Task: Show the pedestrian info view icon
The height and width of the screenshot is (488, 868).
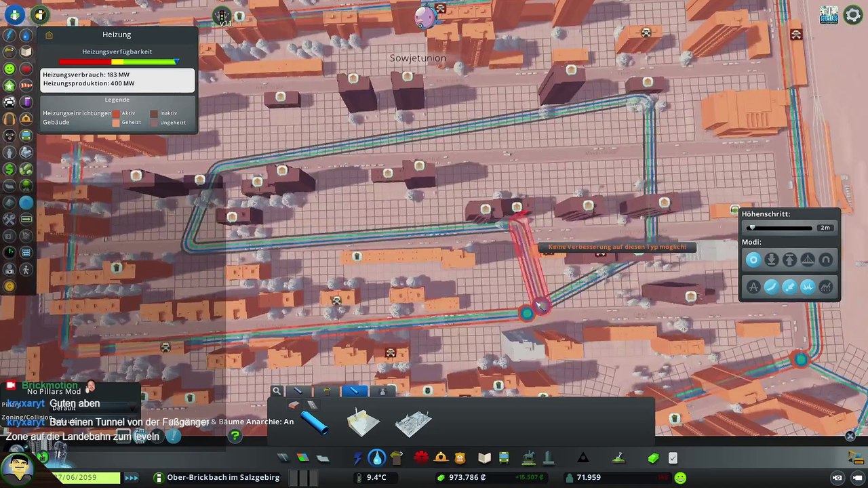Action: pyautogui.click(x=26, y=269)
